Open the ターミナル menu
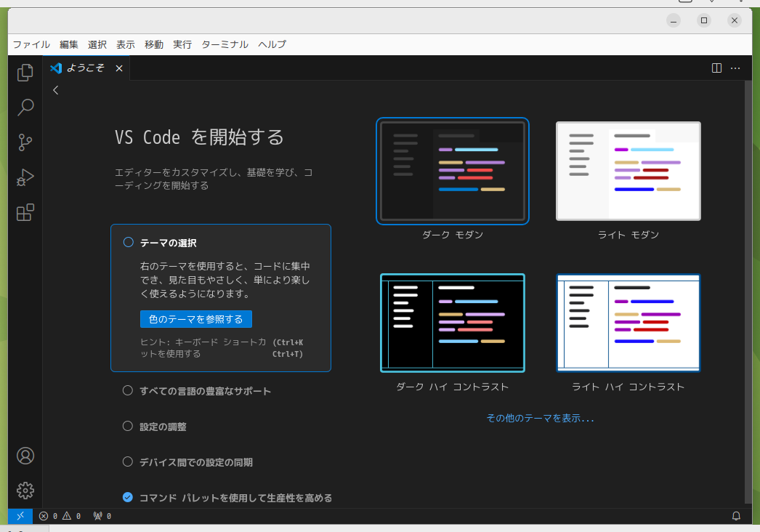Screen dimensions: 760x532 click(x=225, y=44)
